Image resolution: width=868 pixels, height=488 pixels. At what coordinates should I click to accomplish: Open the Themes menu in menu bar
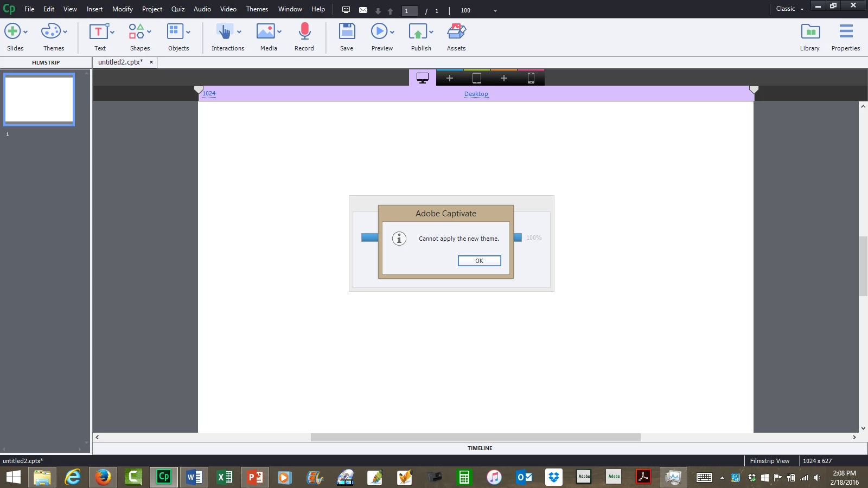pos(257,9)
